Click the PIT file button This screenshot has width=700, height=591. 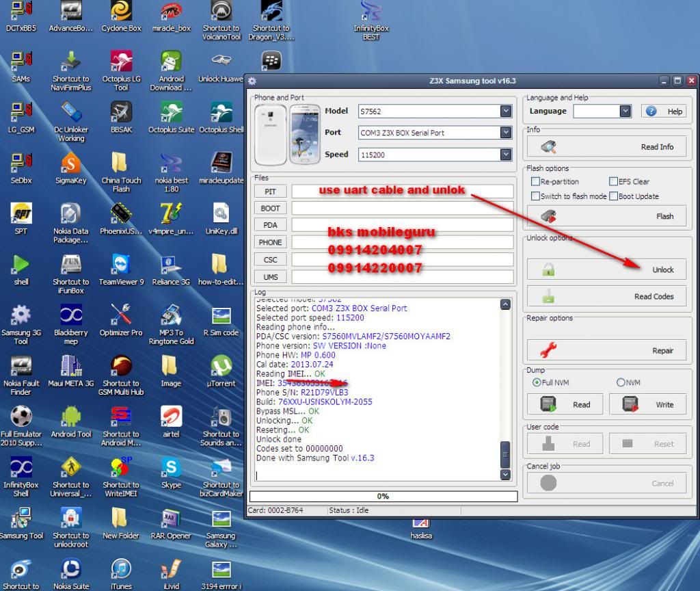pos(270,192)
